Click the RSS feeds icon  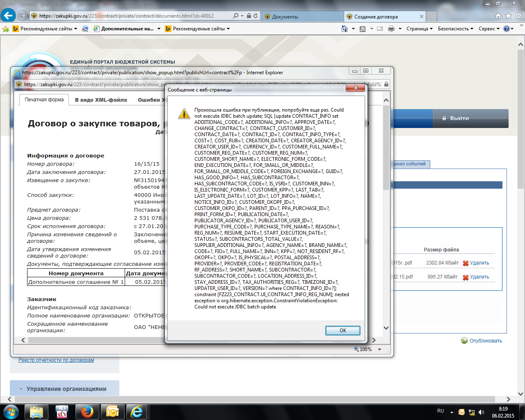[x=362, y=29]
